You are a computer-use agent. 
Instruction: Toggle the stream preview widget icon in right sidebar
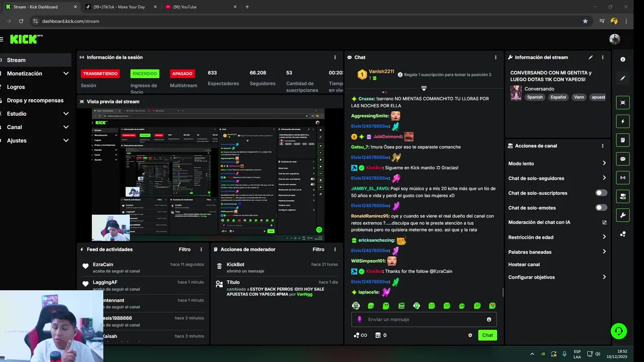pos(623,103)
